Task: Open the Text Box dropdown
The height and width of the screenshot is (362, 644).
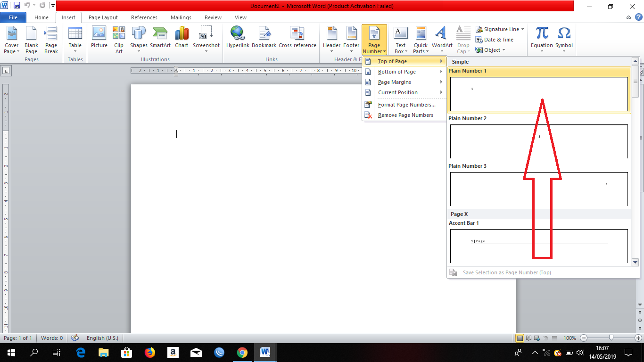Action: tap(400, 40)
